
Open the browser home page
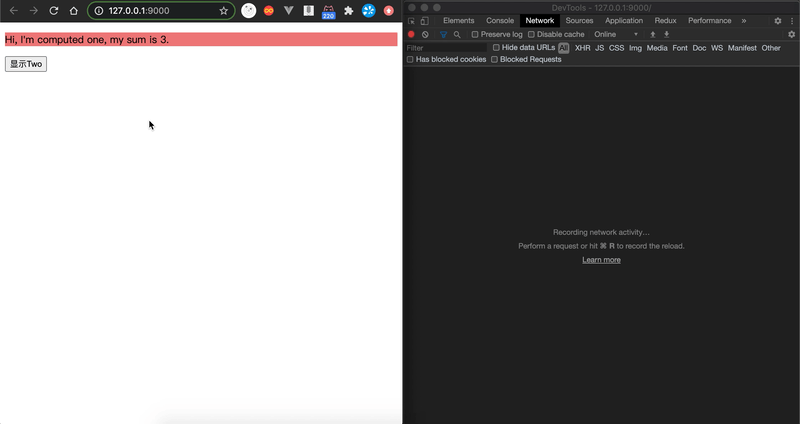coord(73,11)
